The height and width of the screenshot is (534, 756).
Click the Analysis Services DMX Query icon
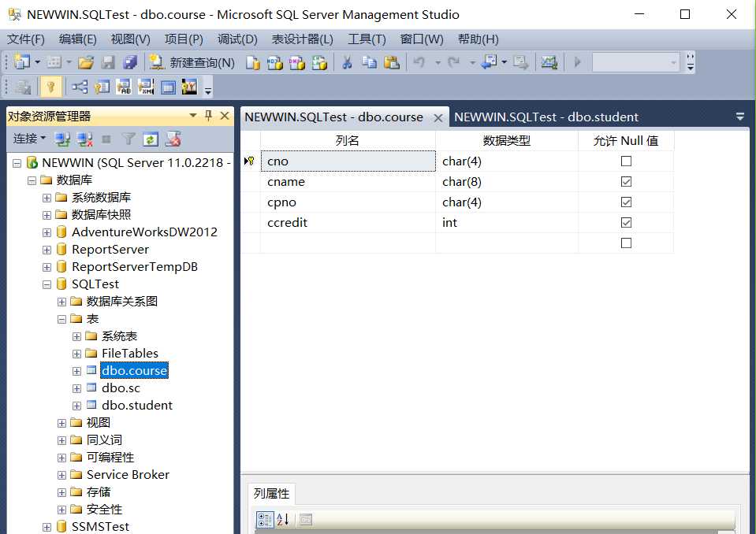pyautogui.click(x=297, y=62)
